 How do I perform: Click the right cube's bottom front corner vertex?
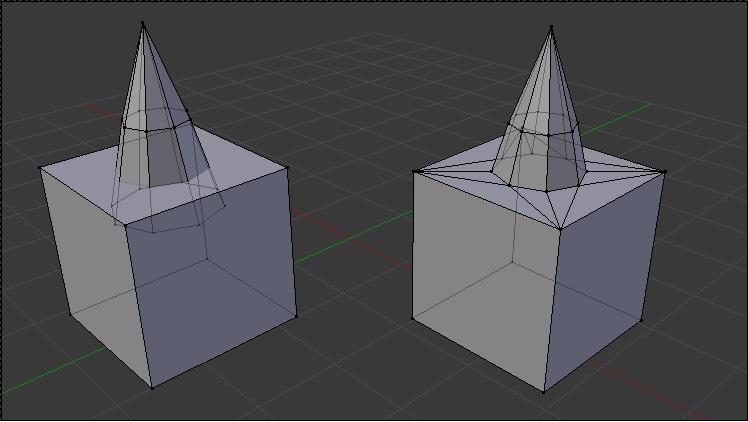point(543,391)
